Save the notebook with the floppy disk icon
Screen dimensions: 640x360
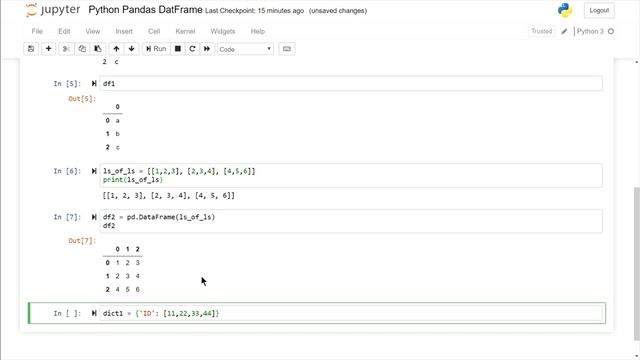pyautogui.click(x=31, y=49)
